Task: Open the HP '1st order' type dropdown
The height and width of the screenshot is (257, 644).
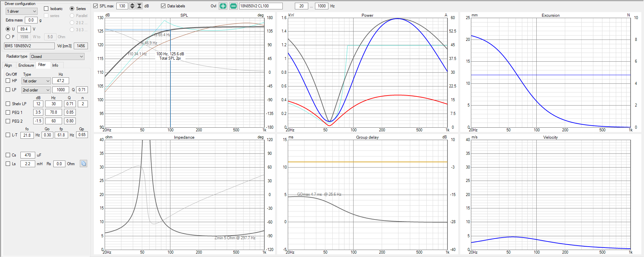Action: 36,81
